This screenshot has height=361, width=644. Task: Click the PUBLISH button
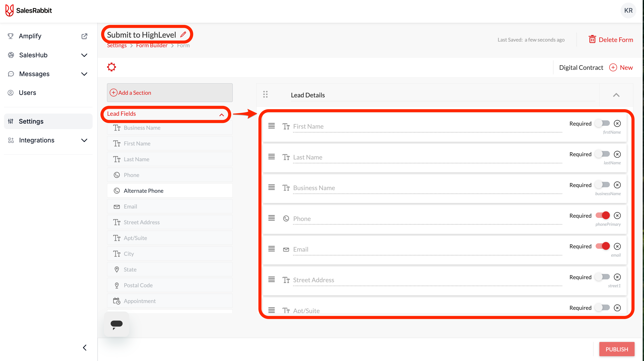[x=616, y=349]
